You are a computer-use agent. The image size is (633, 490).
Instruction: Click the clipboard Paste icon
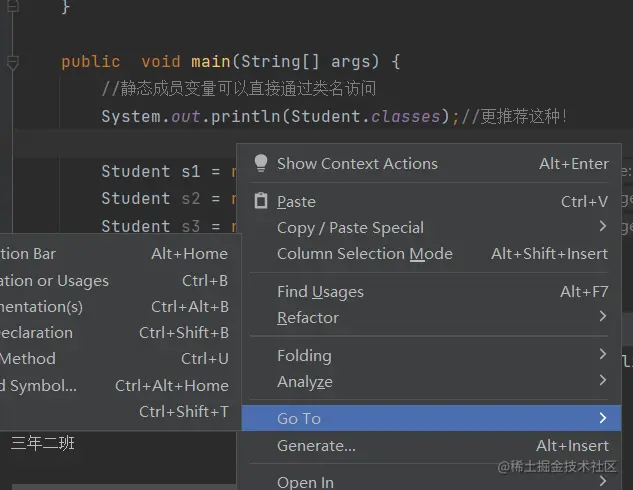tap(261, 201)
